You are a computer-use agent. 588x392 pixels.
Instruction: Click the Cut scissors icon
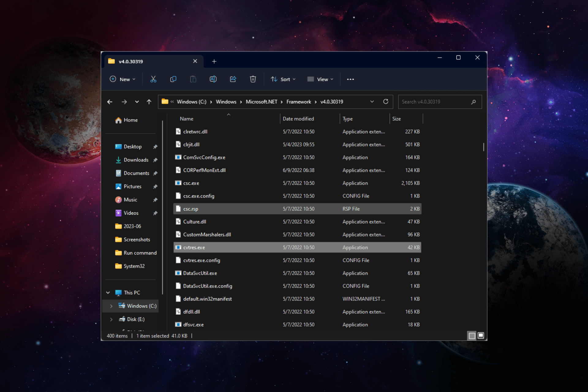point(153,79)
